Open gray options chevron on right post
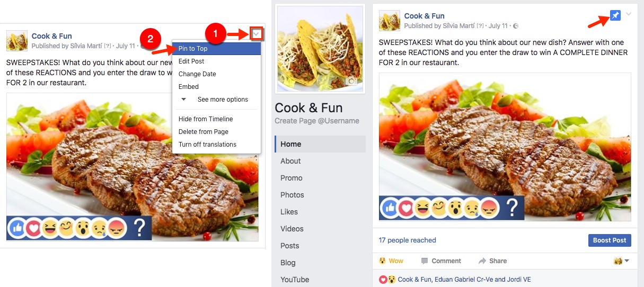The height and width of the screenshot is (287, 644). pos(629,14)
